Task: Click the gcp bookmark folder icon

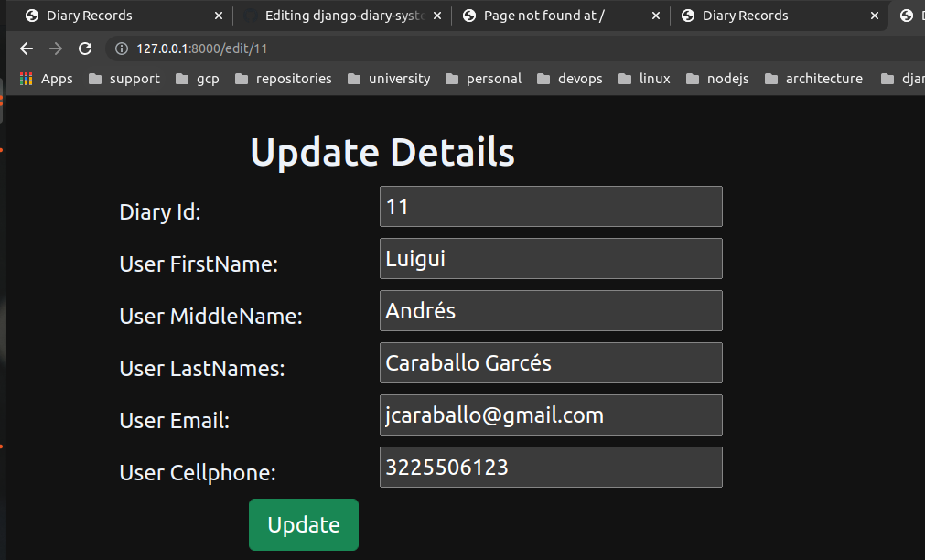Action: [180, 79]
